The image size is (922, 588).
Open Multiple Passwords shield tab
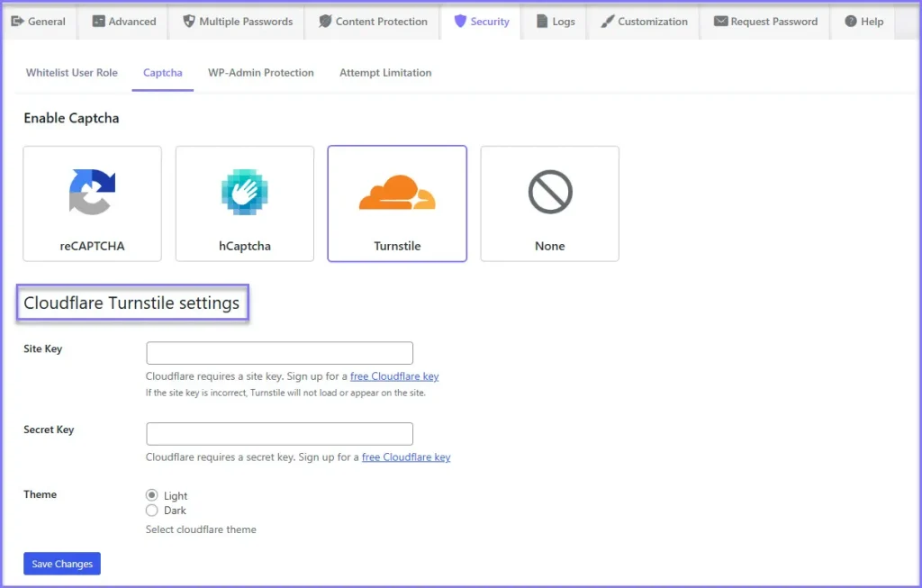[x=238, y=22]
